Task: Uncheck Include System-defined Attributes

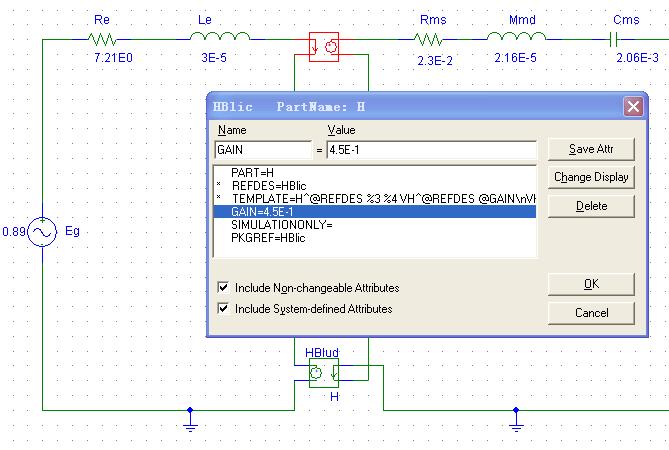Action: [x=223, y=309]
